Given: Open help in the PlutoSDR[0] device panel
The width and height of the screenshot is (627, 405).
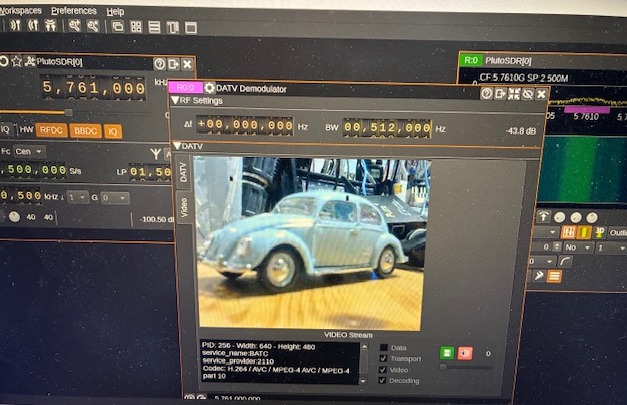Looking at the screenshot, I should coord(159,63).
